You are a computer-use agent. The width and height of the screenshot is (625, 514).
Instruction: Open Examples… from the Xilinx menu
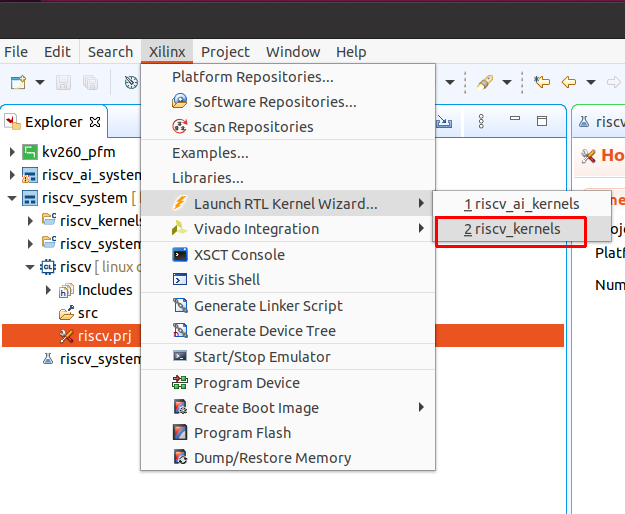[x=288, y=153]
